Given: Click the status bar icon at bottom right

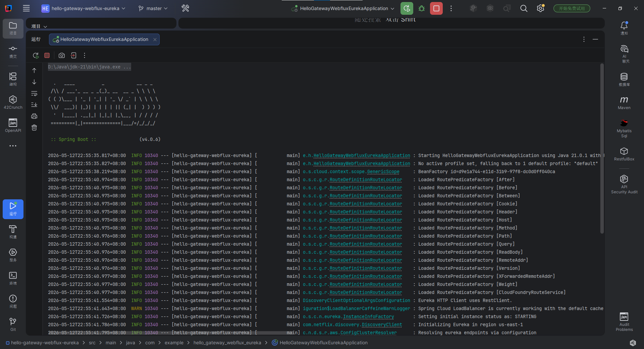Looking at the screenshot, I should pos(633,343).
